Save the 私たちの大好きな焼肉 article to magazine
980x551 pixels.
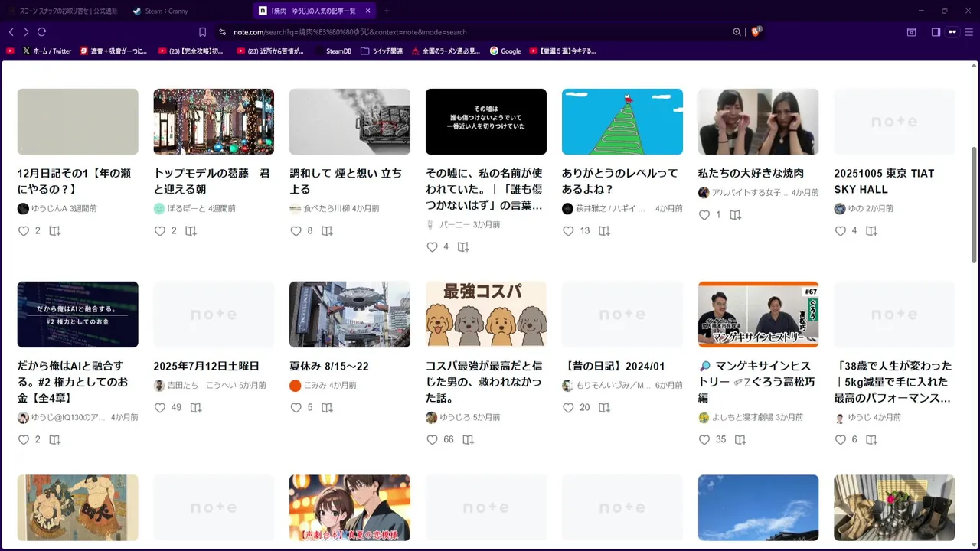pyautogui.click(x=736, y=215)
